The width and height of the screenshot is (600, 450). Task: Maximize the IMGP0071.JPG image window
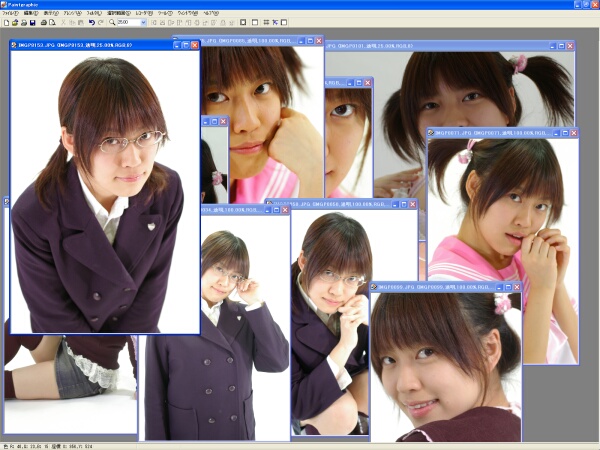(x=565, y=133)
